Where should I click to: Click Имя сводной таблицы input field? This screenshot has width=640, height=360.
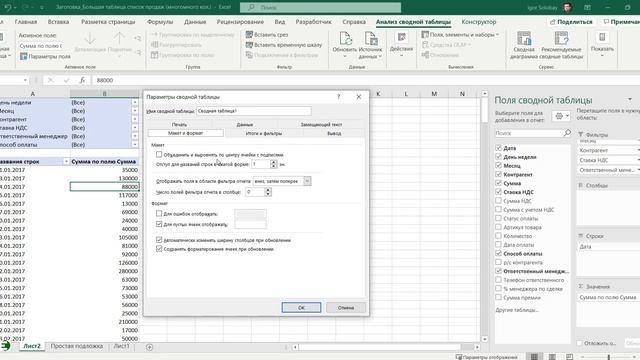tap(253, 111)
